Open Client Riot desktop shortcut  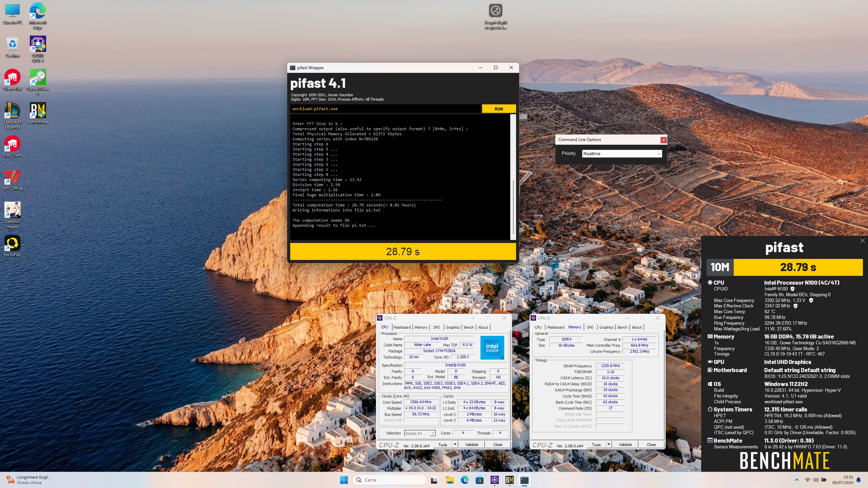point(13,80)
